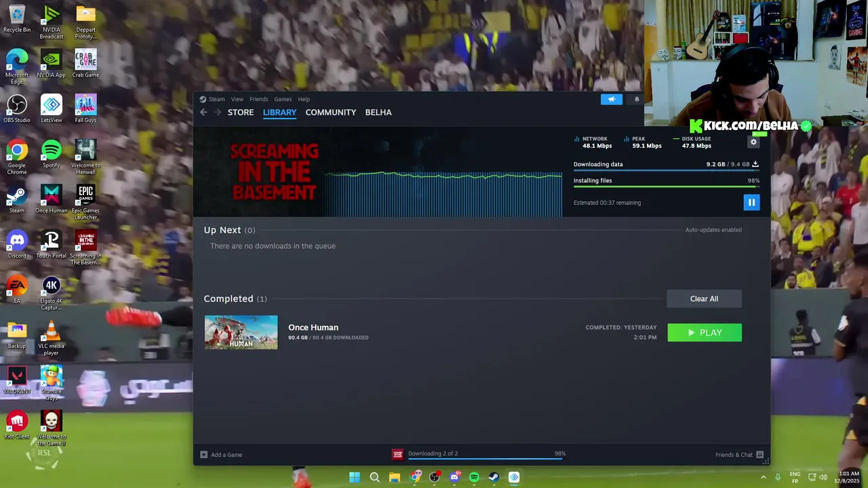Click the Auto-updates enabled text
Image resolution: width=868 pixels, height=488 pixels.
click(713, 230)
